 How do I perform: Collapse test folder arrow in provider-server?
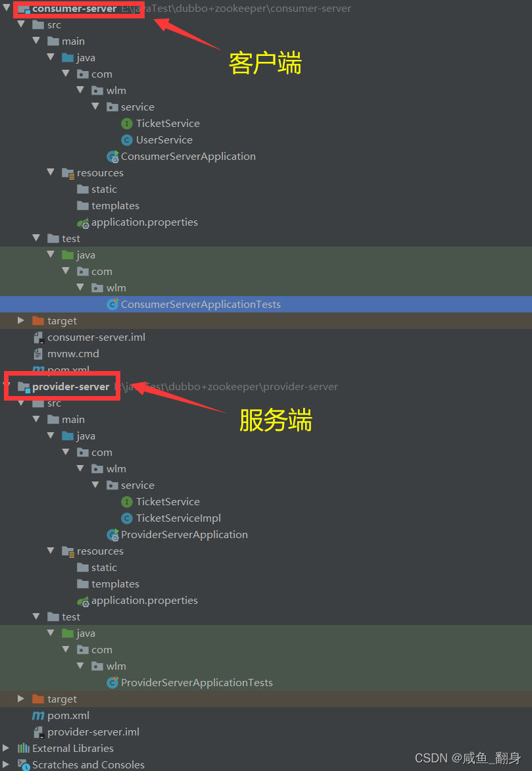36,616
